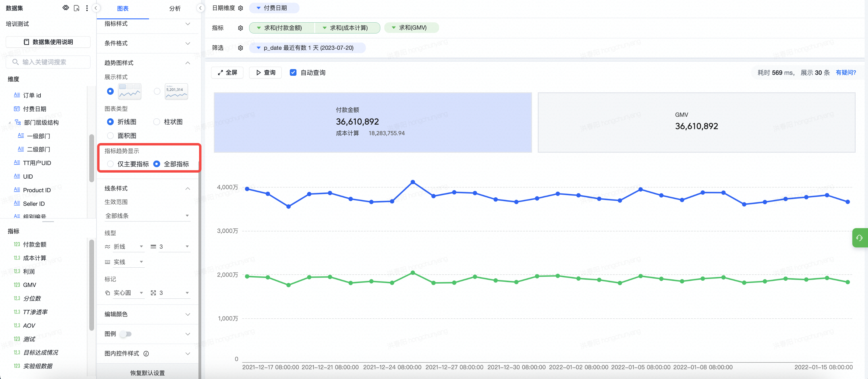The width and height of the screenshot is (868, 379).
Task: Click the decimal icon next to 利润
Action: click(17, 272)
